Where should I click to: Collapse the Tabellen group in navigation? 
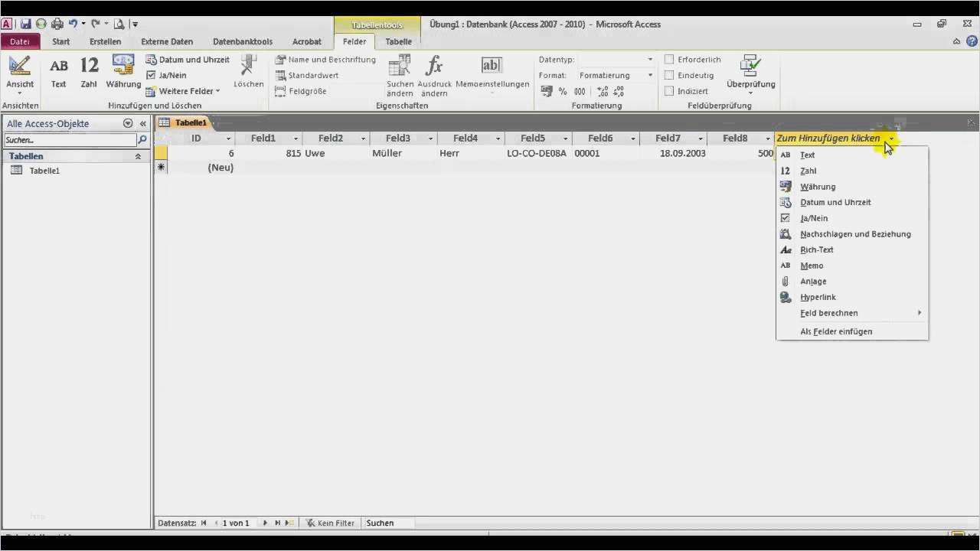pyautogui.click(x=138, y=156)
